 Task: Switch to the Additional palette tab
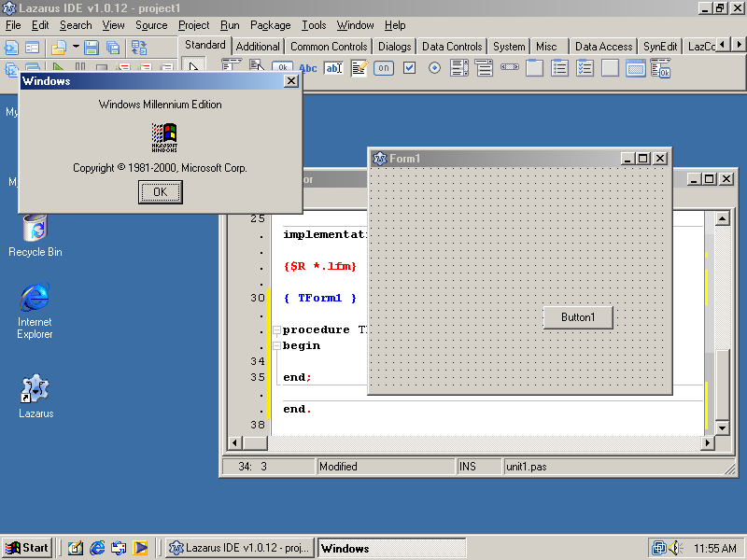click(258, 47)
